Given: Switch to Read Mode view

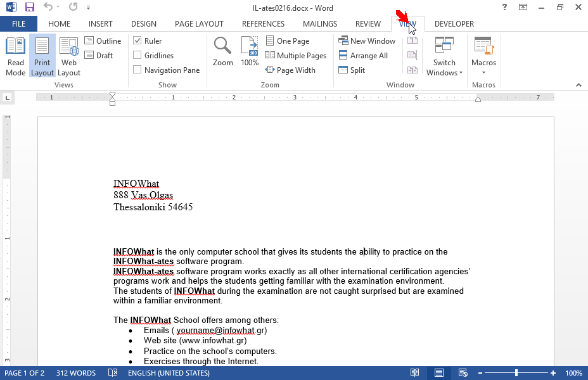Looking at the screenshot, I should 16,56.
